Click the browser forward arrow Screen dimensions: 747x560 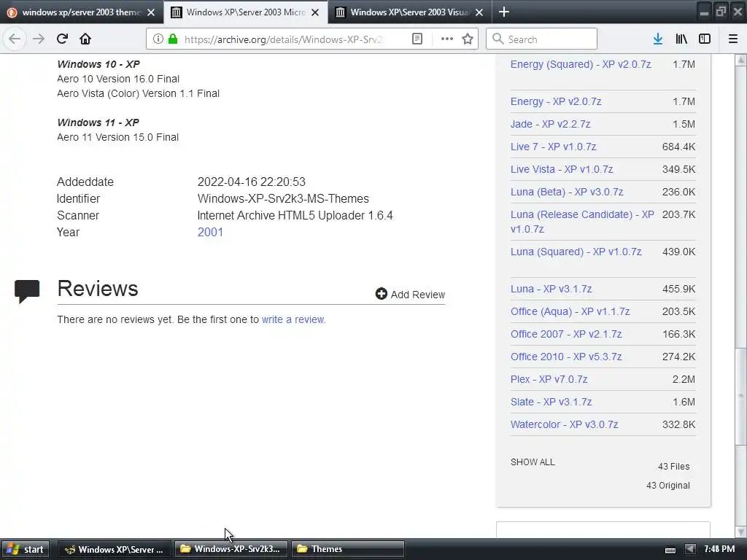click(x=38, y=39)
